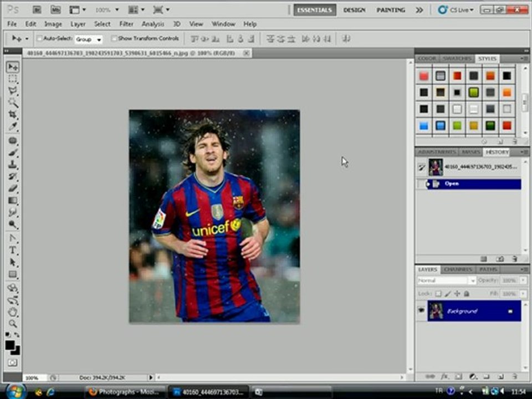This screenshot has height=399, width=532.
Task: Open the Image menu
Action: [53, 24]
